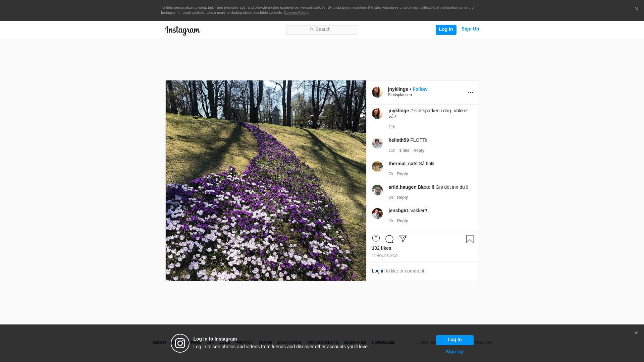Open the Sign Up link in the header
The height and width of the screenshot is (362, 644).
click(x=470, y=29)
